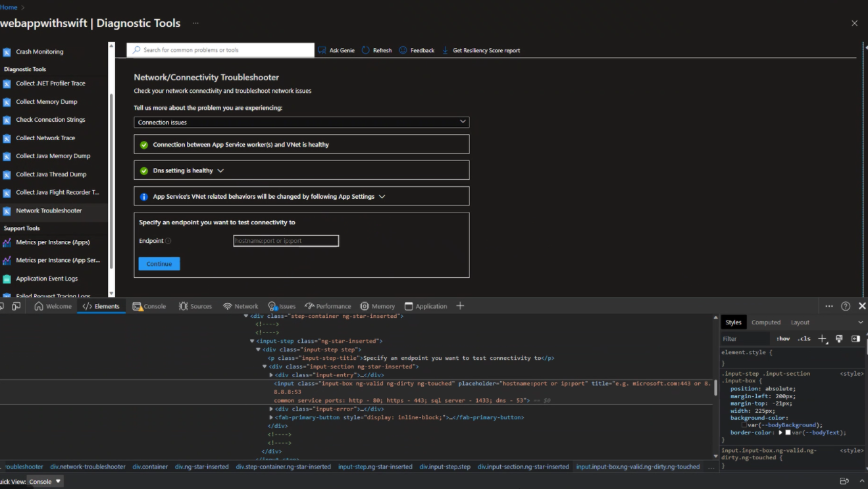
Task: Switch to Issues tab in DevTools
Action: click(282, 306)
